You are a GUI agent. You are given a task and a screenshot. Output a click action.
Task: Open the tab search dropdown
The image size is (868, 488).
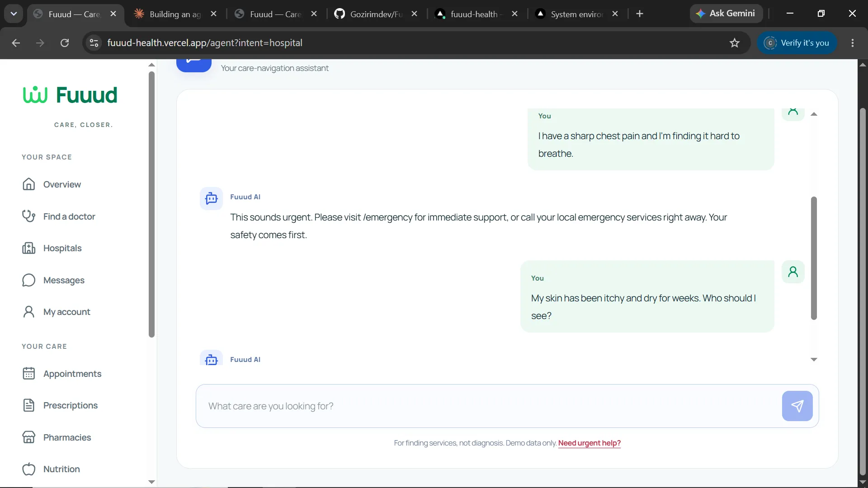coord(14,14)
